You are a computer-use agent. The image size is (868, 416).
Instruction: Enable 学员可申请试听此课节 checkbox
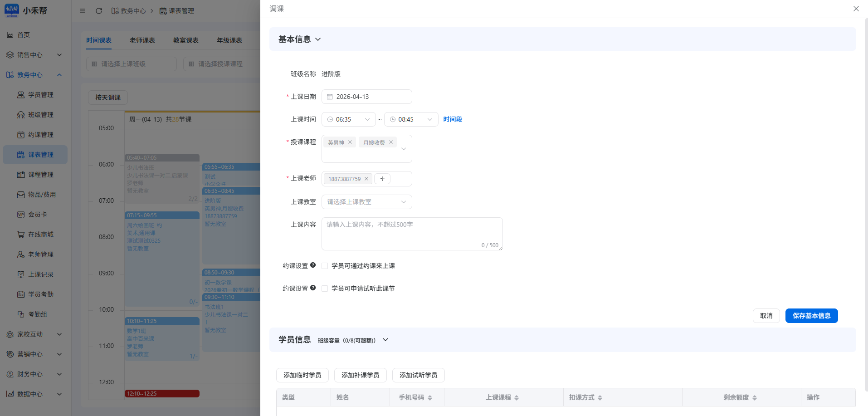pos(325,289)
